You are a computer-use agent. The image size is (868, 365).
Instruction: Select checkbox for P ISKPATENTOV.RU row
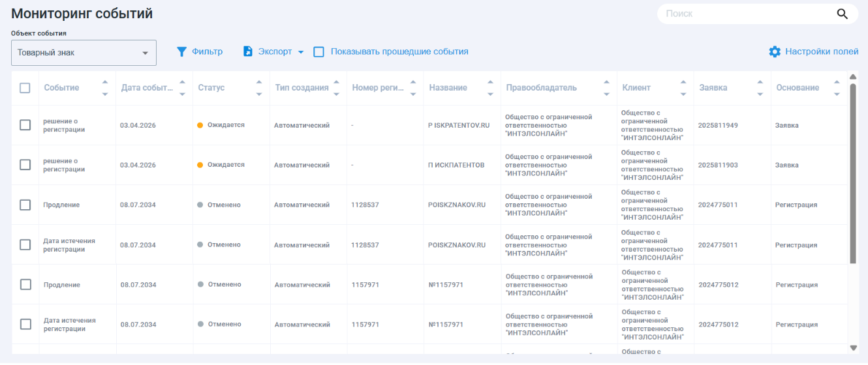(25, 125)
